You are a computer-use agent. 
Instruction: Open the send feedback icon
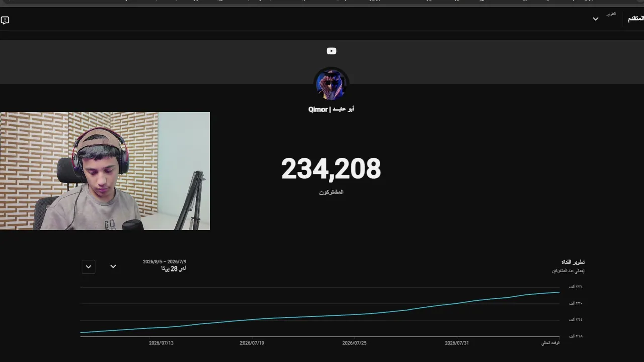5,20
